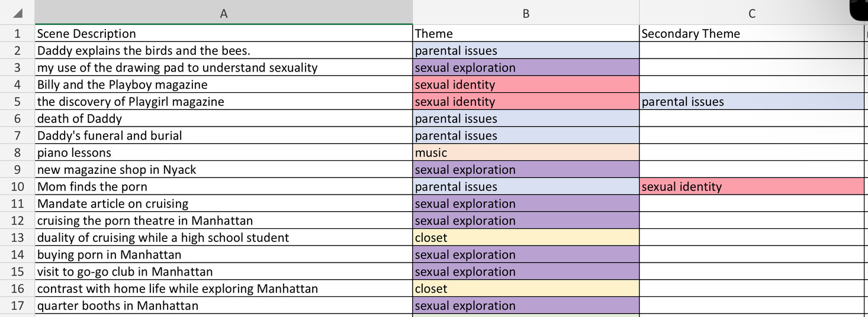Click 'parental issues' theme in row 7

click(526, 135)
